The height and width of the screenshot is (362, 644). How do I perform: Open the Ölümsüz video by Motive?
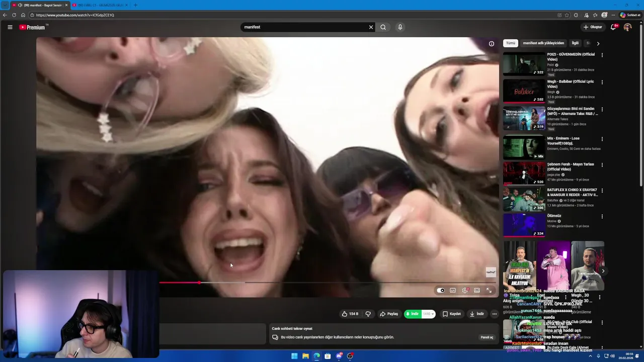pyautogui.click(x=524, y=225)
